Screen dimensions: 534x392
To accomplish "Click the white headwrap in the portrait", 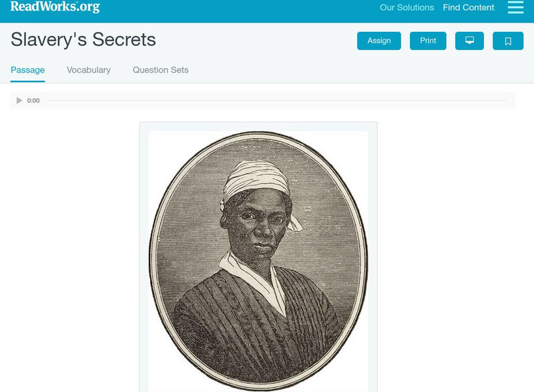I will (x=256, y=178).
